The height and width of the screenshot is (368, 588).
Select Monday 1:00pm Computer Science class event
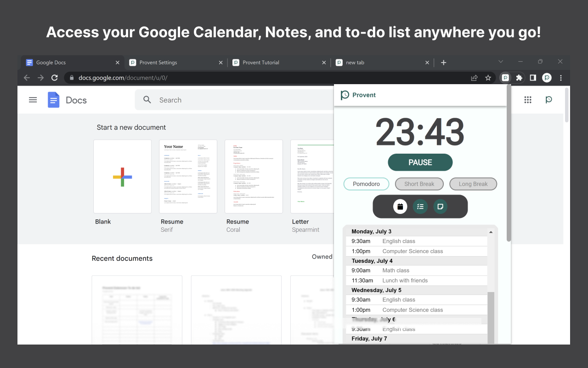click(x=416, y=251)
